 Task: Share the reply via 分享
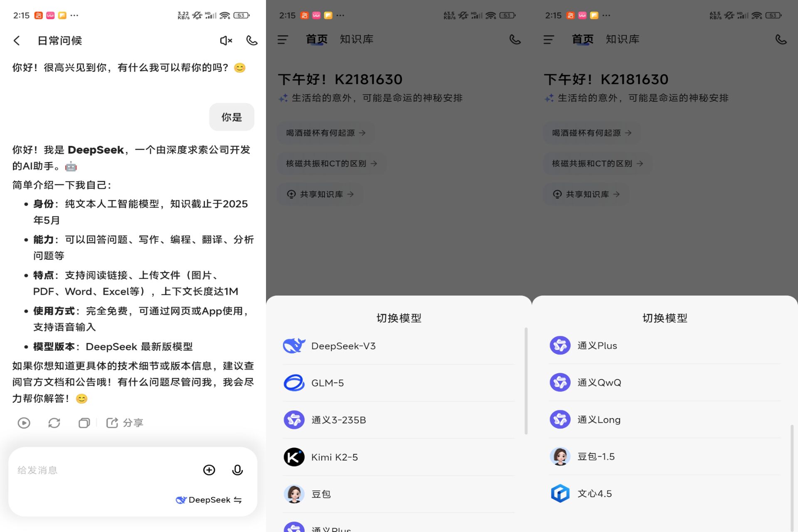point(125,423)
